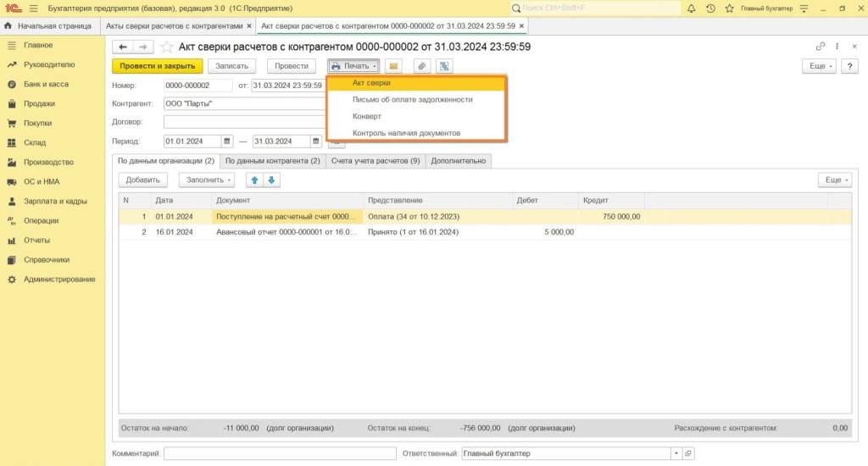The height and width of the screenshot is (466, 868).
Task: Open the responsible person record icon
Action: click(688, 453)
